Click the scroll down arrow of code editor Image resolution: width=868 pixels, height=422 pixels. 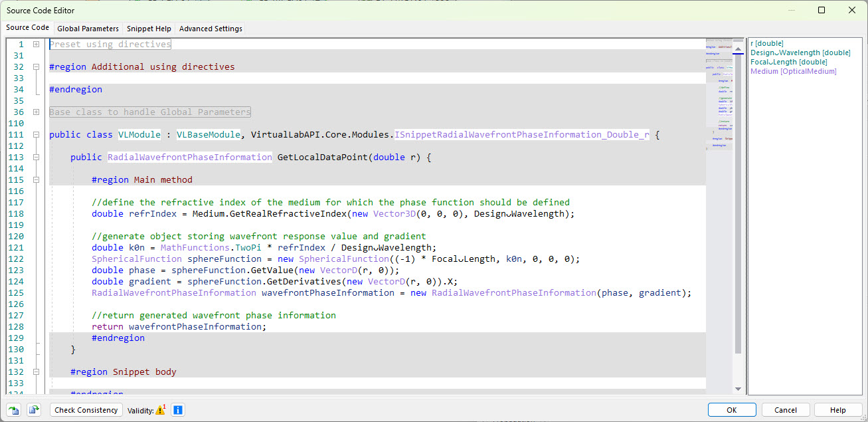[x=738, y=389]
